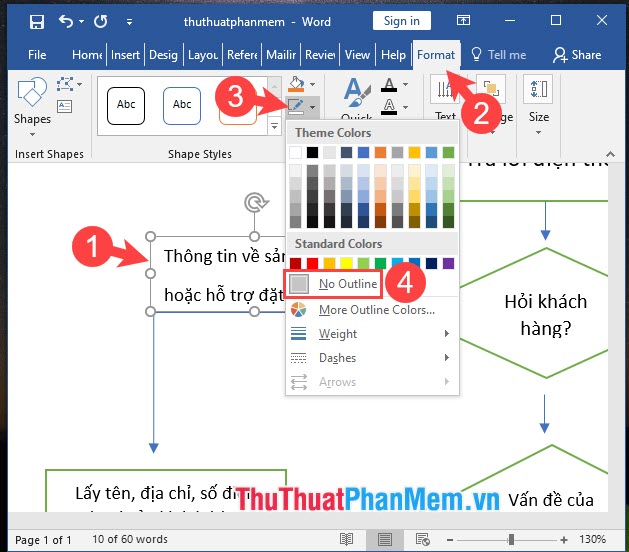Viewport: 629px width, 552px height.
Task: Click the Share button
Action: click(x=577, y=55)
